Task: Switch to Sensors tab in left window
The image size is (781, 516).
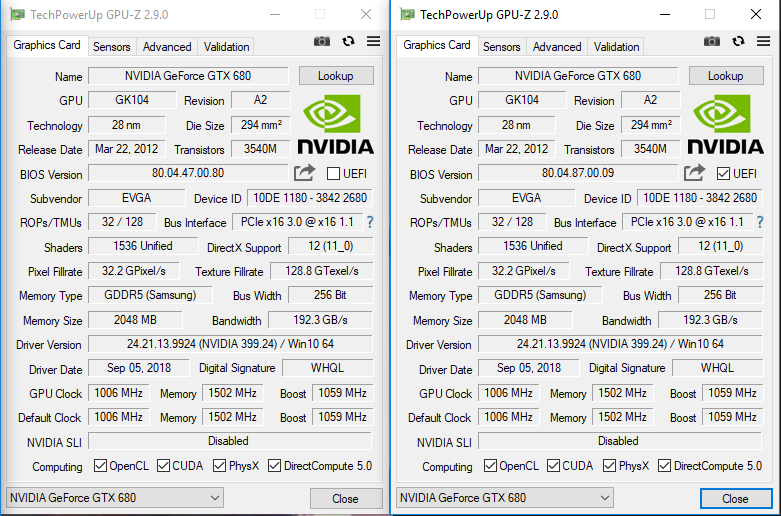Action: (x=112, y=47)
